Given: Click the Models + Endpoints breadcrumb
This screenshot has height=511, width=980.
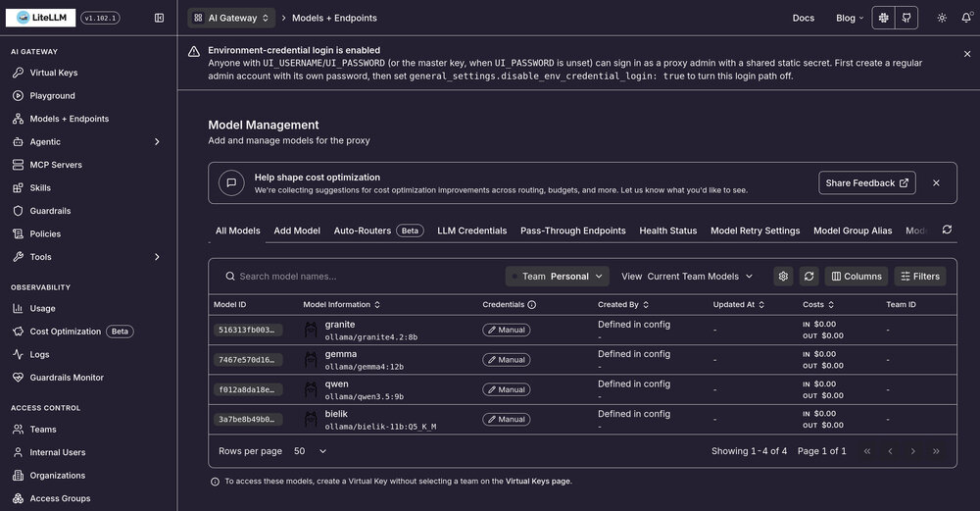Looking at the screenshot, I should point(334,18).
